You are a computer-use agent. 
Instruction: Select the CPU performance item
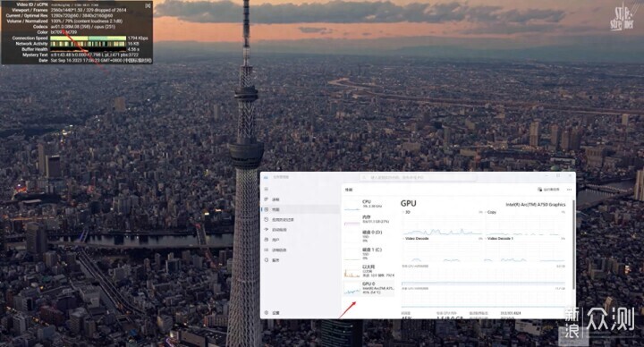pos(369,204)
